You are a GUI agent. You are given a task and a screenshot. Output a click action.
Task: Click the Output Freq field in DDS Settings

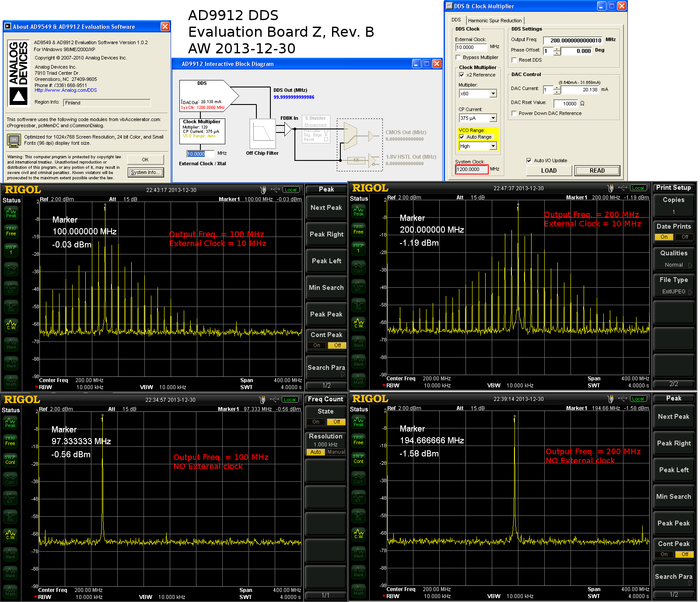point(573,40)
